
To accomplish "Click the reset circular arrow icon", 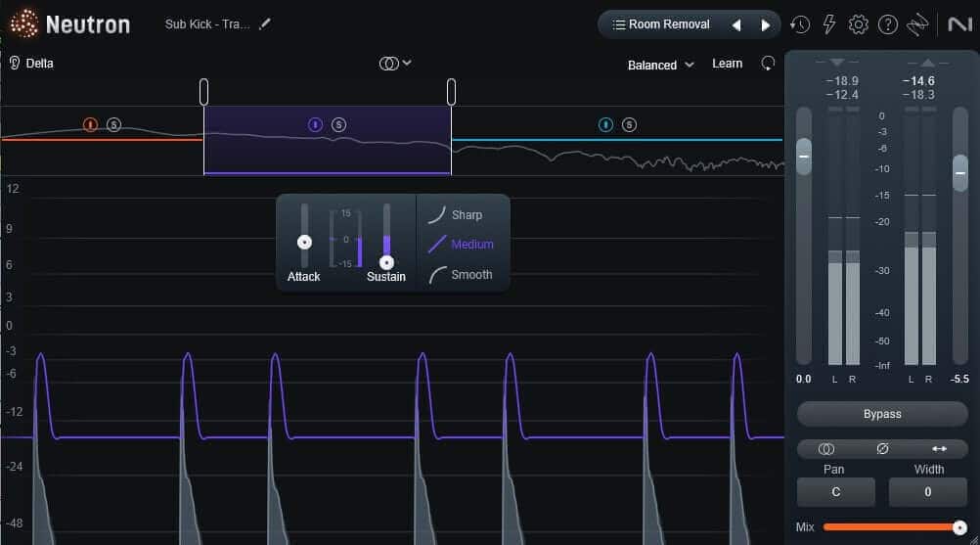I will (768, 64).
